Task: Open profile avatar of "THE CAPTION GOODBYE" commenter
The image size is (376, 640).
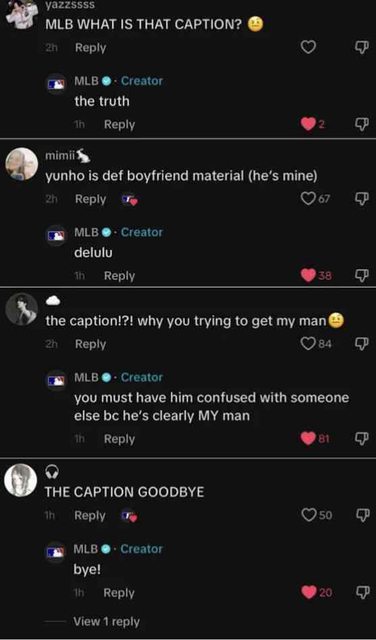Action: (21, 480)
